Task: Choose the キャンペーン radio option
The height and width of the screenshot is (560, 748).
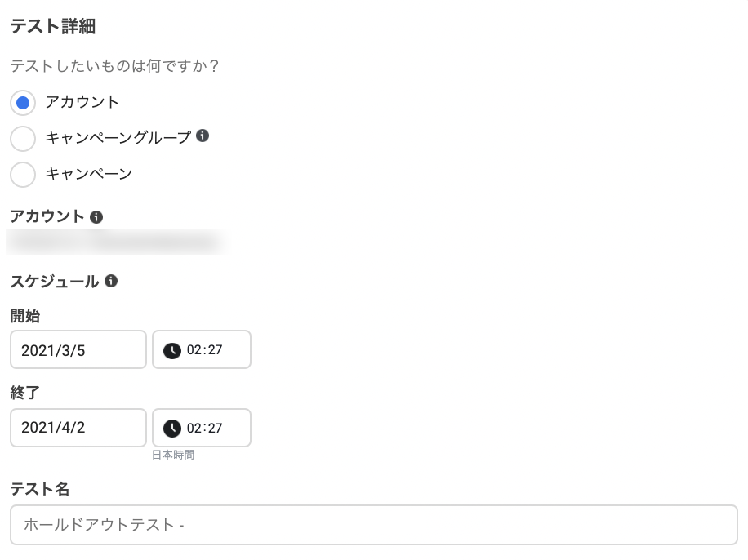Action: pos(23,174)
